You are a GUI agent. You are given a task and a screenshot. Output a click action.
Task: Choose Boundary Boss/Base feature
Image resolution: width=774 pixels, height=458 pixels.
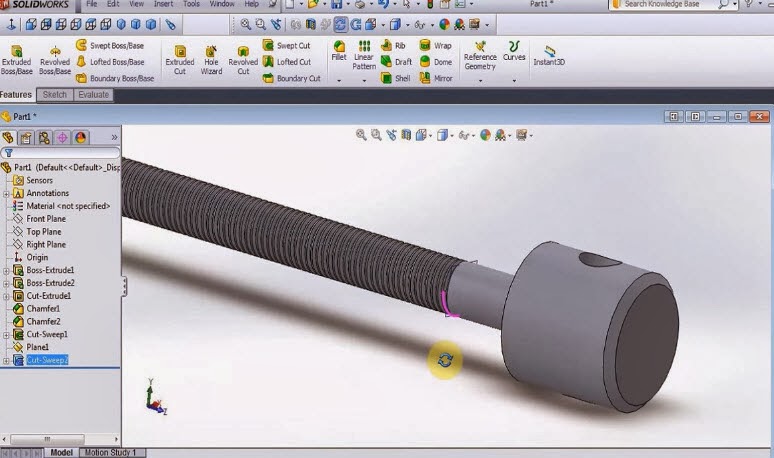coord(115,78)
